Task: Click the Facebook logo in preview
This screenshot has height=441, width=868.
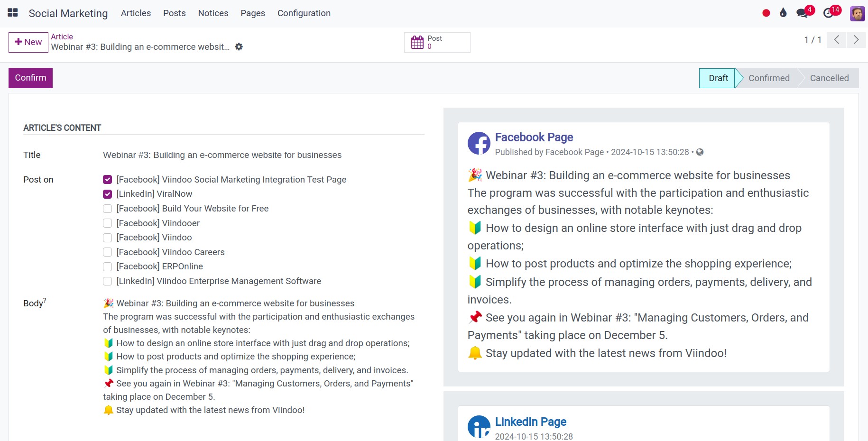Action: [479, 143]
